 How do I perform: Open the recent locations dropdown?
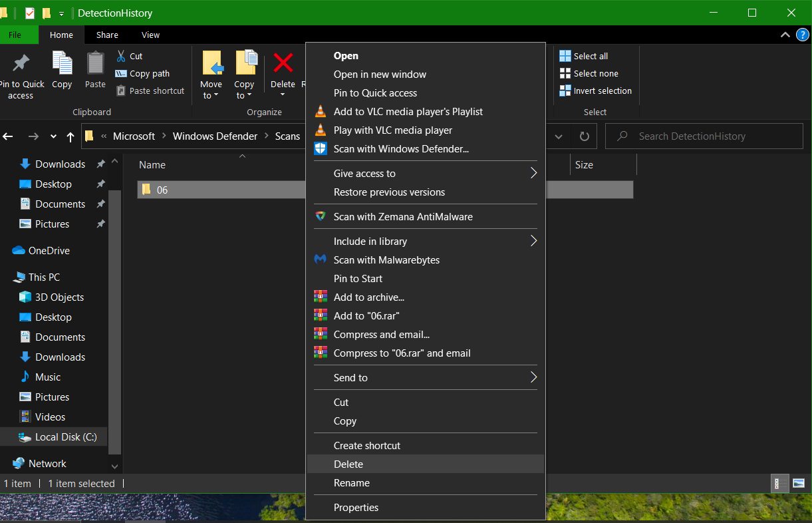pos(53,136)
